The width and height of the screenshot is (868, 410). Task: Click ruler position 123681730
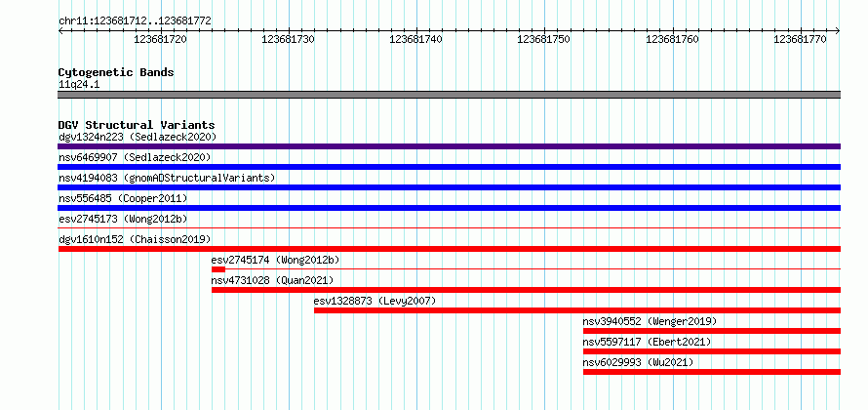click(289, 39)
